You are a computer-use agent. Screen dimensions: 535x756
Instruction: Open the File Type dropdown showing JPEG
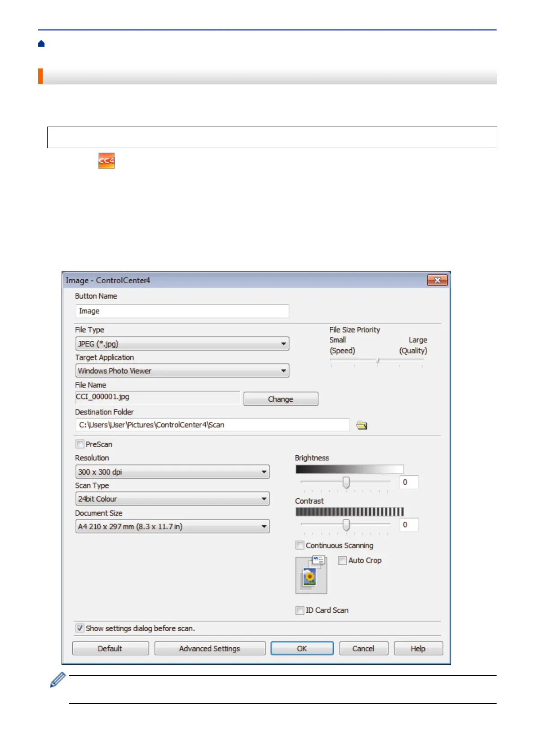click(x=182, y=344)
